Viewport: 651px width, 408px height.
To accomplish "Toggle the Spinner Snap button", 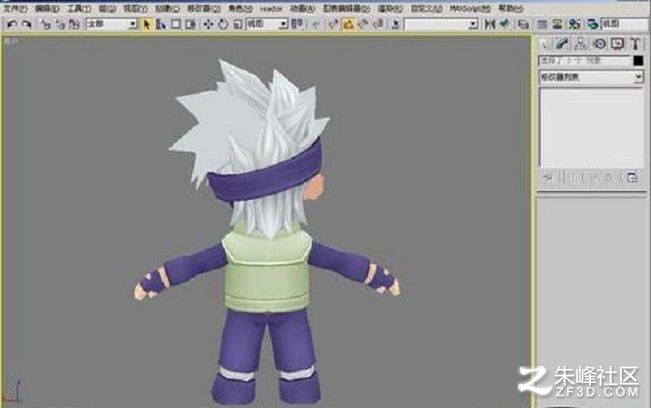I will click(x=378, y=24).
